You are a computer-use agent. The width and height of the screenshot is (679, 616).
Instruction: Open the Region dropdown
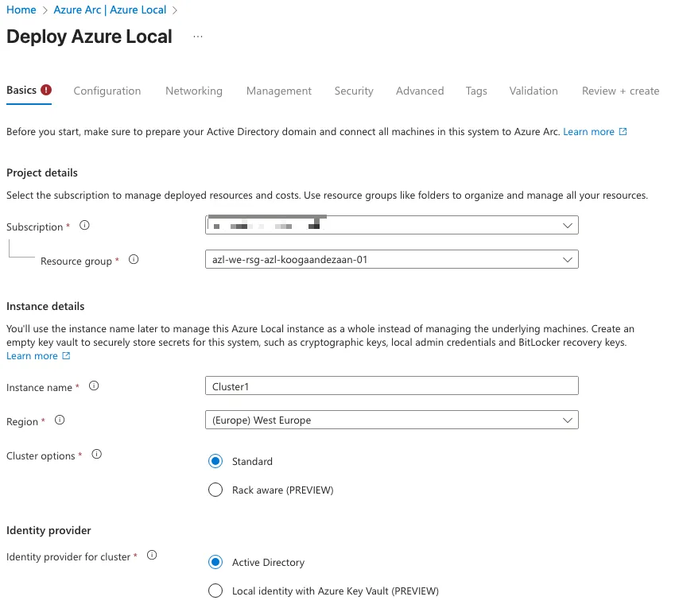(391, 420)
